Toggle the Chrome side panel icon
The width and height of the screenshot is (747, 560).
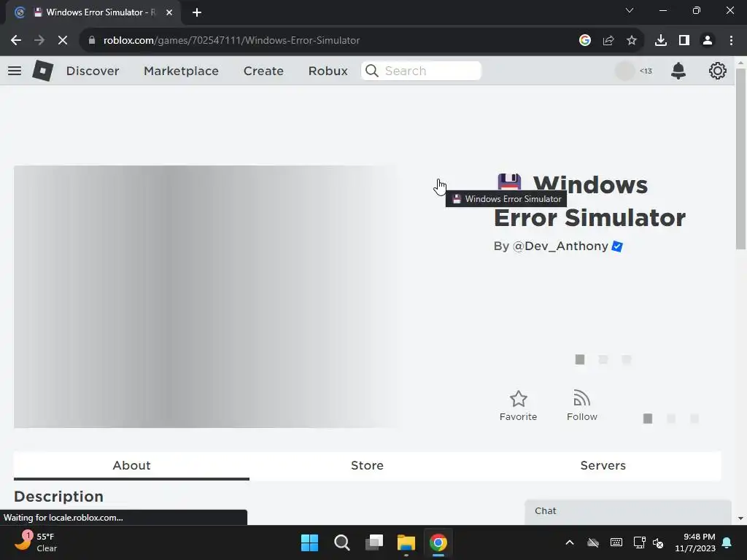click(684, 41)
